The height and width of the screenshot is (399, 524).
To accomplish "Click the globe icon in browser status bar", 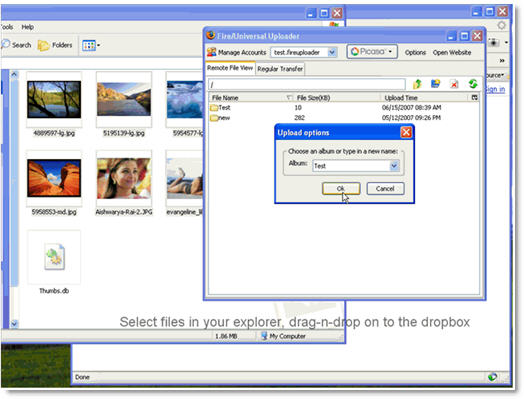I will (x=492, y=377).
